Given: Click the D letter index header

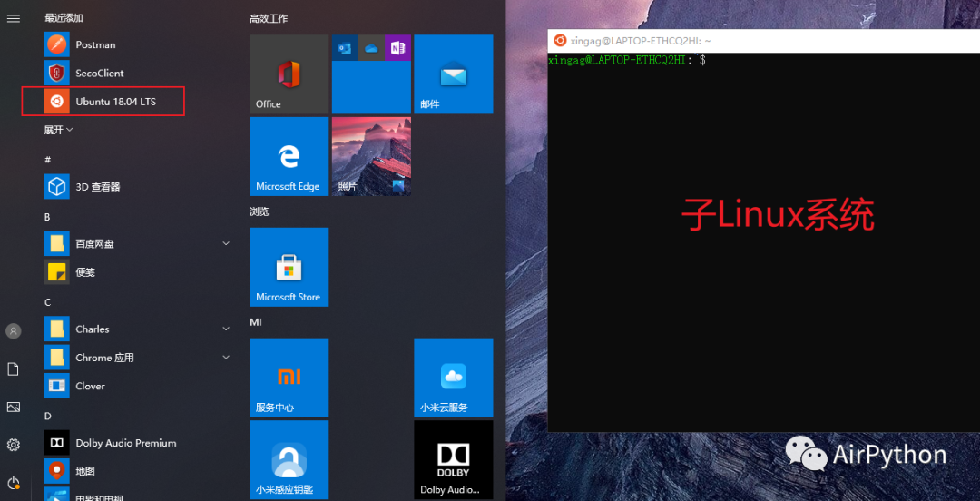Looking at the screenshot, I should 47,416.
